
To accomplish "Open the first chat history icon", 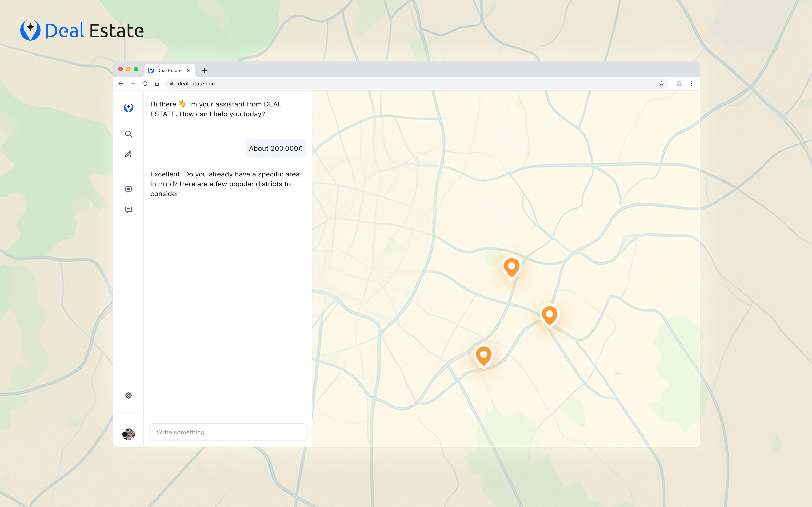I will [x=128, y=189].
